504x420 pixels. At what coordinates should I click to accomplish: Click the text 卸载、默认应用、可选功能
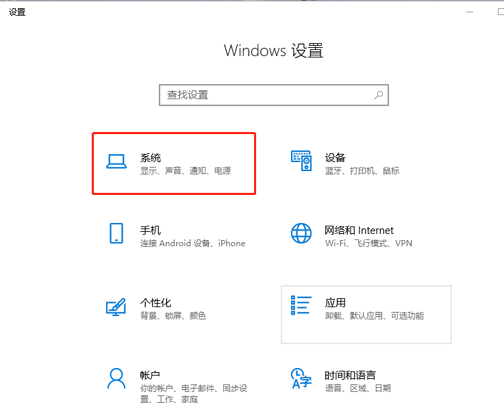click(x=375, y=316)
